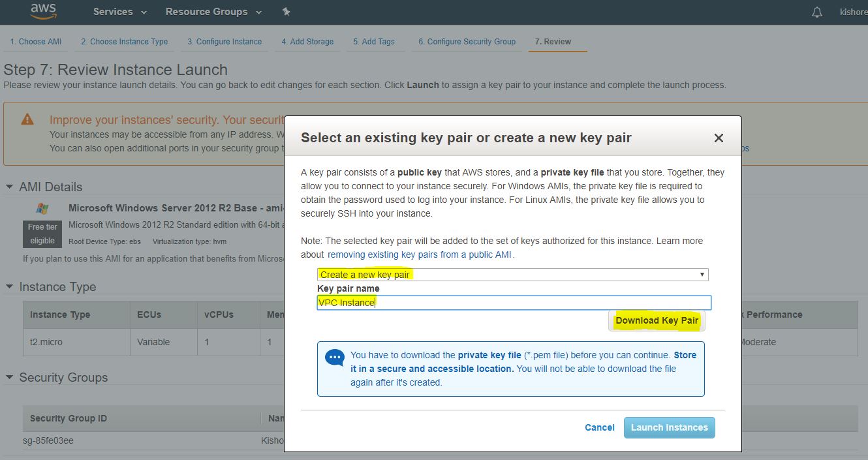Viewport: 868px width, 460px height.
Task: Collapse the Security Groups section
Action: click(x=10, y=378)
